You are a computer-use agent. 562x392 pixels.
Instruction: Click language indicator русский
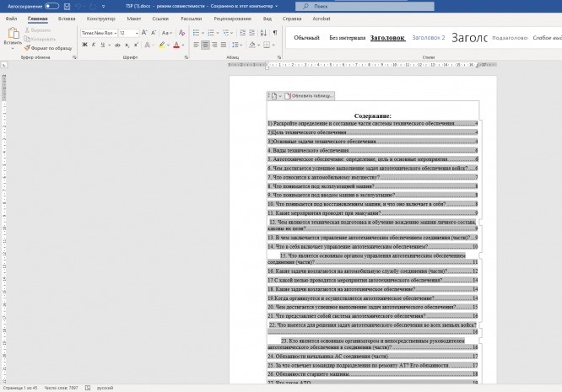(x=105, y=388)
